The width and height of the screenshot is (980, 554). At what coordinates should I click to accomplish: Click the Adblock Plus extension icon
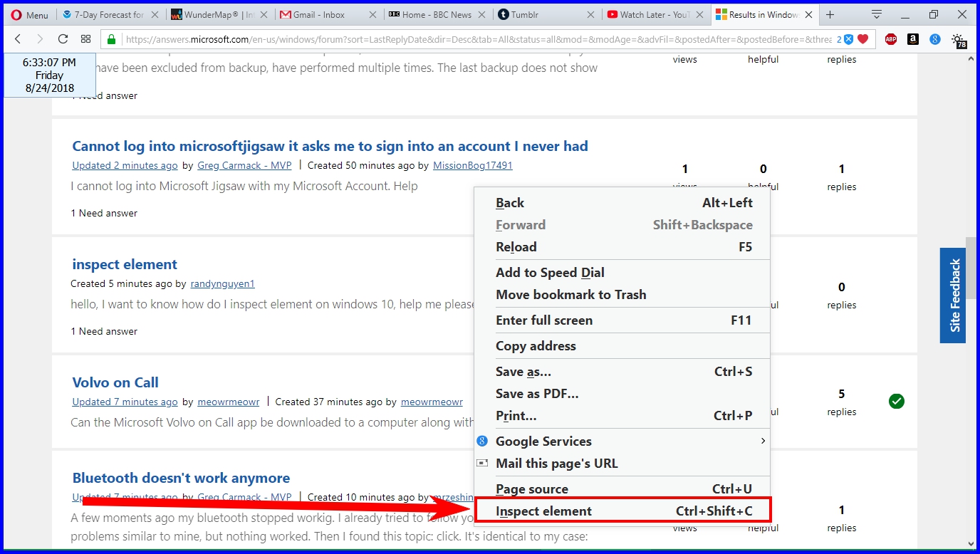click(x=891, y=40)
